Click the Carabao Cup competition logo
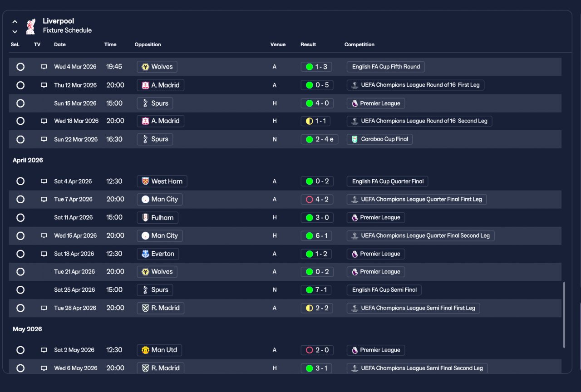The image size is (581, 392). click(355, 139)
